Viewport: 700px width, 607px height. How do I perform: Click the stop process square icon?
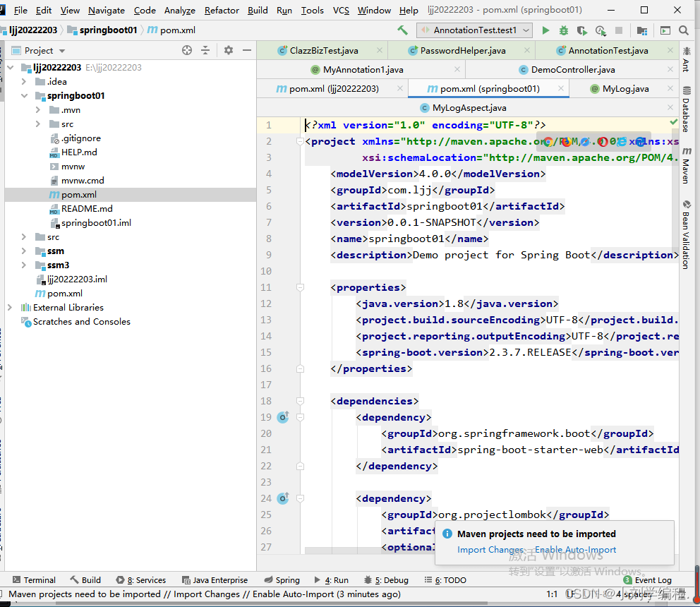tap(619, 30)
